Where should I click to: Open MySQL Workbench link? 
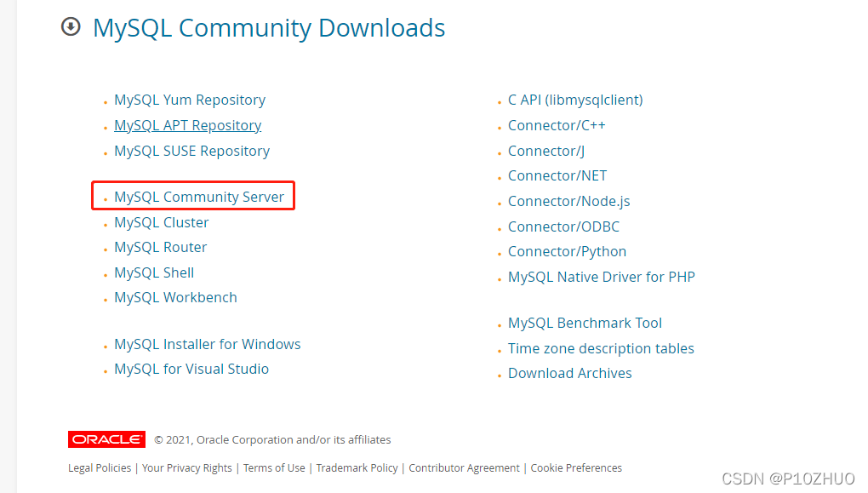pyautogui.click(x=175, y=297)
